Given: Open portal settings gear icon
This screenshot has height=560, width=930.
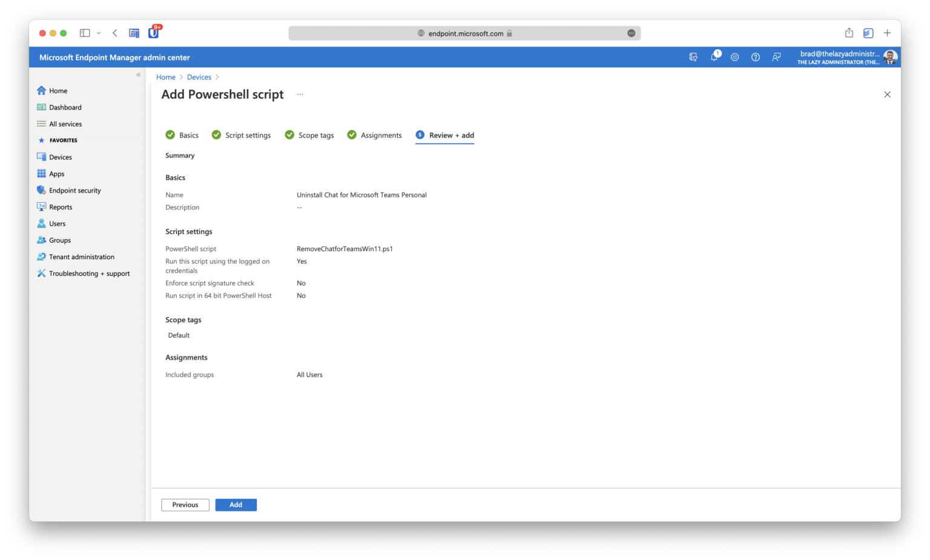Looking at the screenshot, I should pyautogui.click(x=734, y=57).
